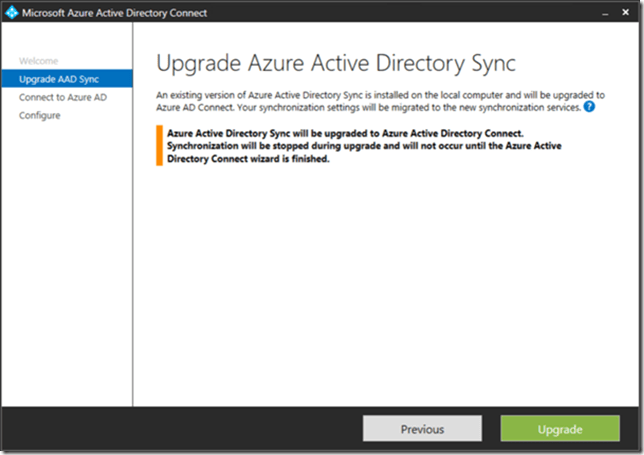This screenshot has height=455, width=644.
Task: Click empty sidebar area below Configure
Action: 66,260
